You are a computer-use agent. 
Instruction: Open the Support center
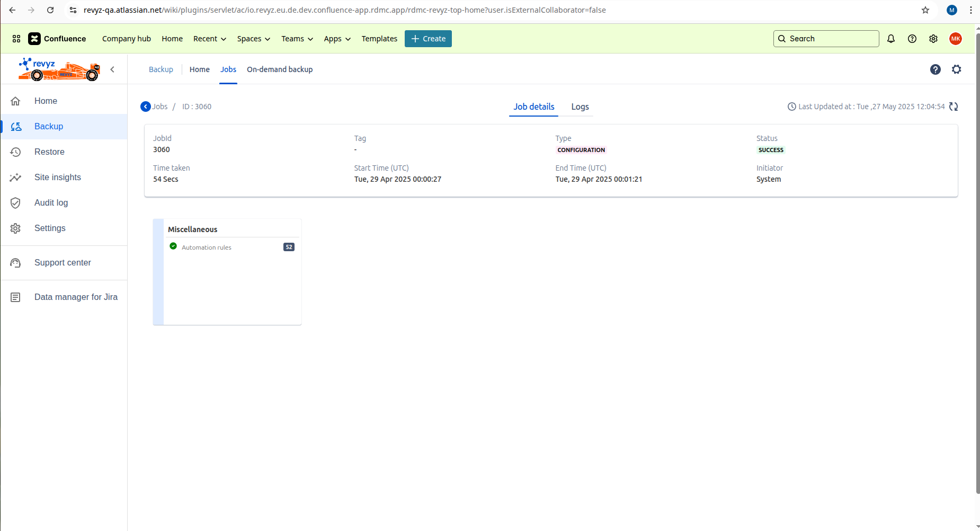click(63, 262)
